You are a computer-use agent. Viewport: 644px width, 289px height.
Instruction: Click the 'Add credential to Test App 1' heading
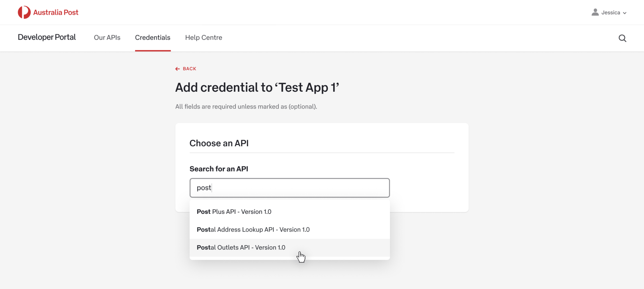tap(257, 87)
